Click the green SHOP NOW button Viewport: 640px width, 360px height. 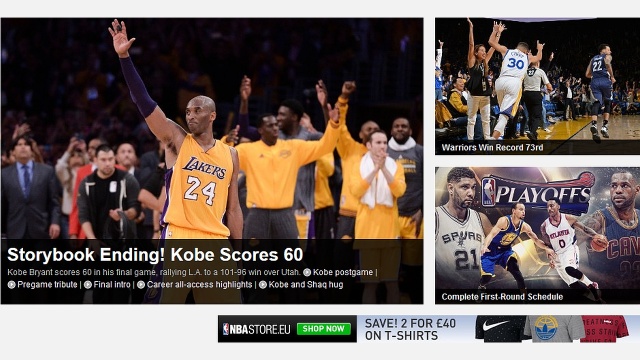[x=324, y=329]
